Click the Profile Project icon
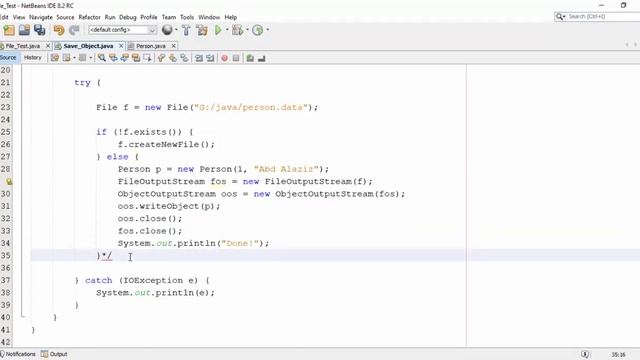 pos(258,30)
